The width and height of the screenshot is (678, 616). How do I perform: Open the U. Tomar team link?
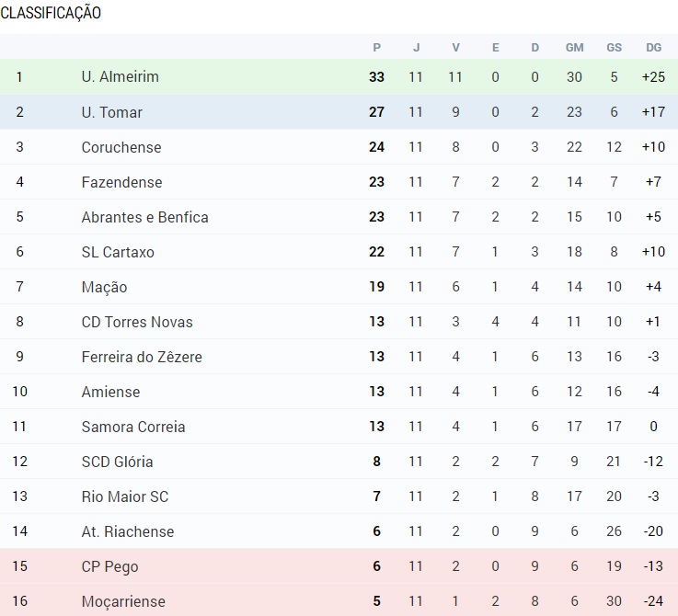[x=112, y=112]
